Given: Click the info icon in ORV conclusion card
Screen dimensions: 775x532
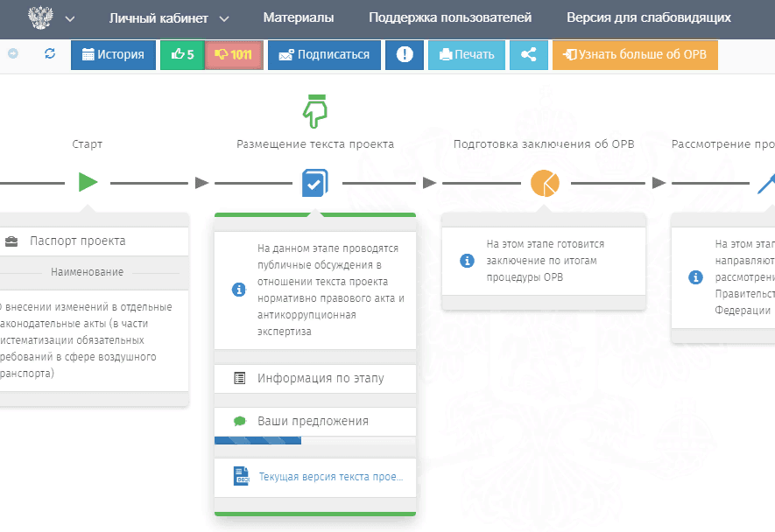Looking at the screenshot, I should [467, 261].
